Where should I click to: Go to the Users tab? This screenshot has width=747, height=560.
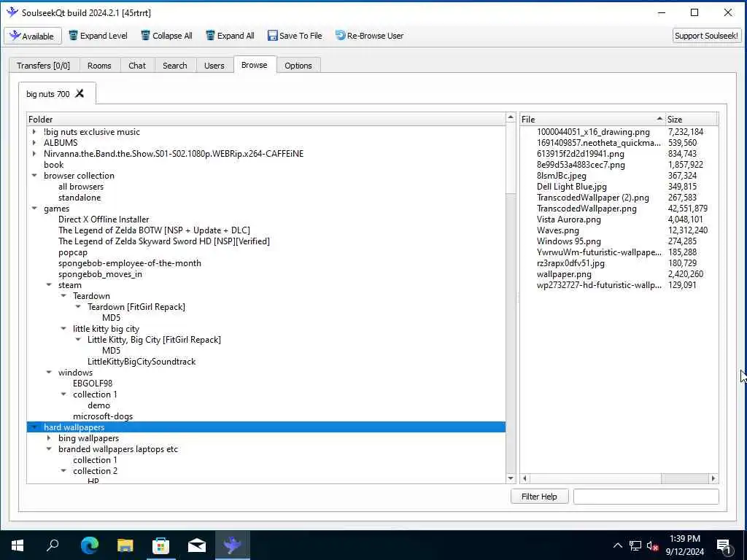(x=214, y=65)
